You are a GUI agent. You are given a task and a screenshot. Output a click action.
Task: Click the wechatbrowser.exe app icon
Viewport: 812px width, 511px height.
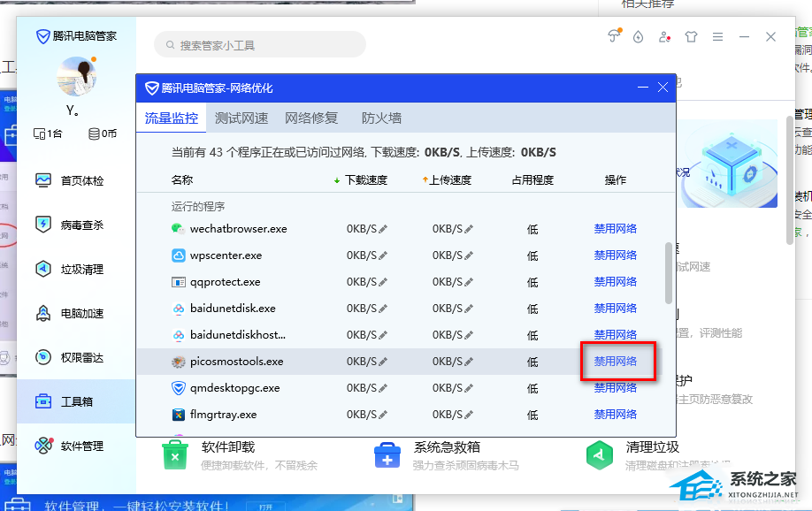click(178, 229)
